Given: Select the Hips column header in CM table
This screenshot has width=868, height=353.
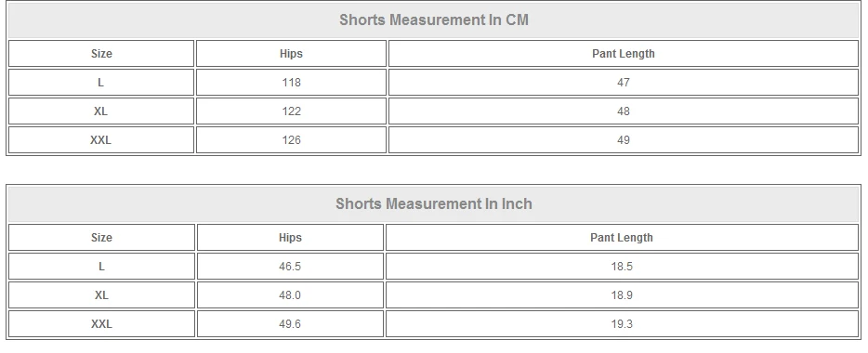Looking at the screenshot, I should click(x=291, y=54).
